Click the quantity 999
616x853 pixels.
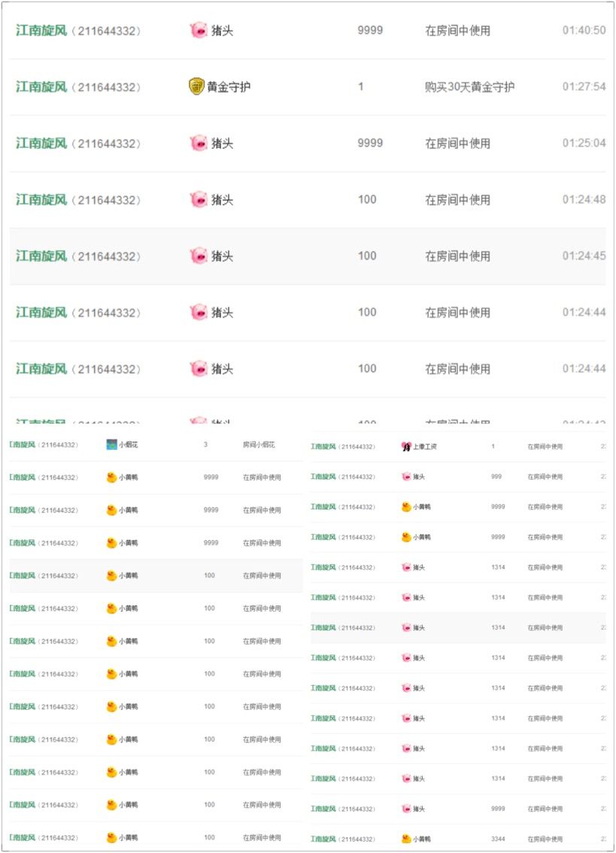[496, 477]
